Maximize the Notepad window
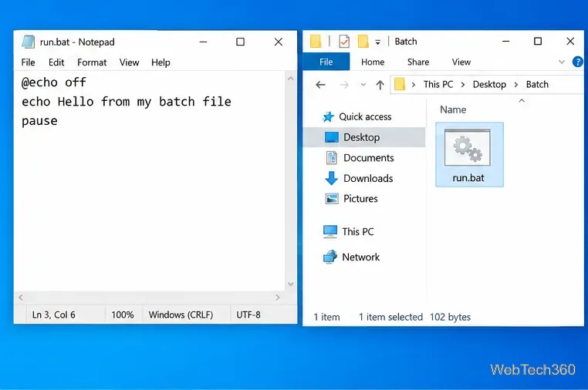Image resolution: width=588 pixels, height=390 pixels. (241, 42)
